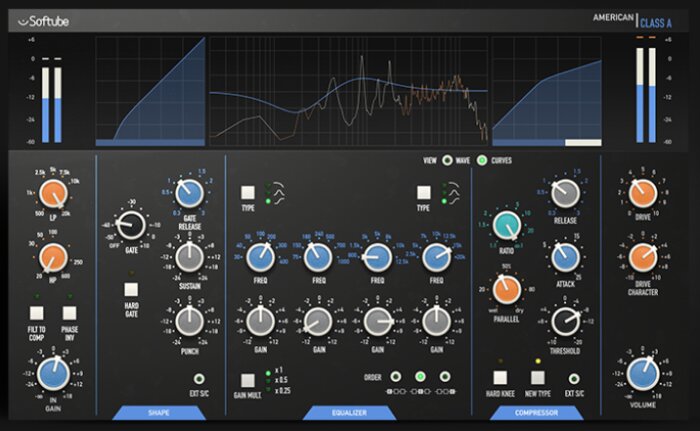700x431 pixels.
Task: Click the teal compressor Ratio knob
Action: click(507, 225)
